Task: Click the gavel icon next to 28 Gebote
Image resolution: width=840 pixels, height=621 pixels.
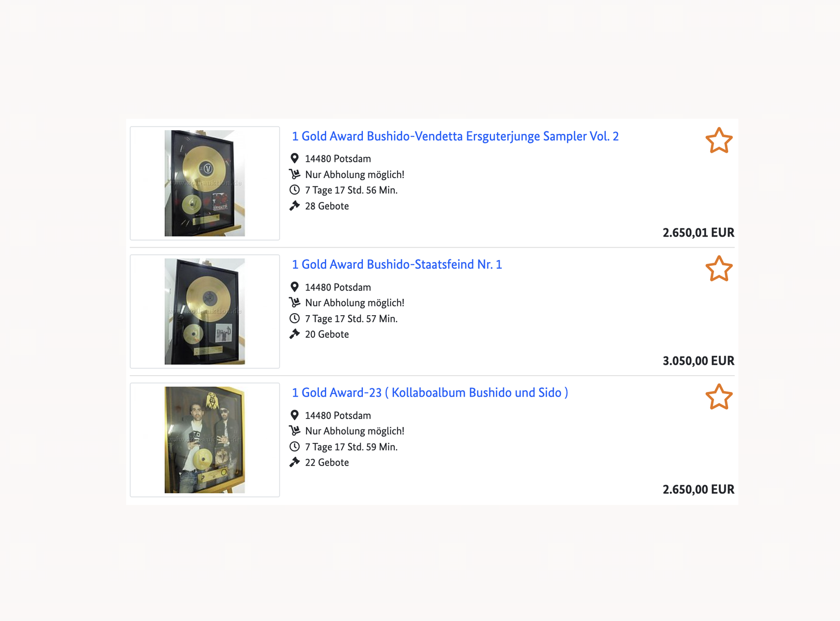Action: tap(295, 205)
